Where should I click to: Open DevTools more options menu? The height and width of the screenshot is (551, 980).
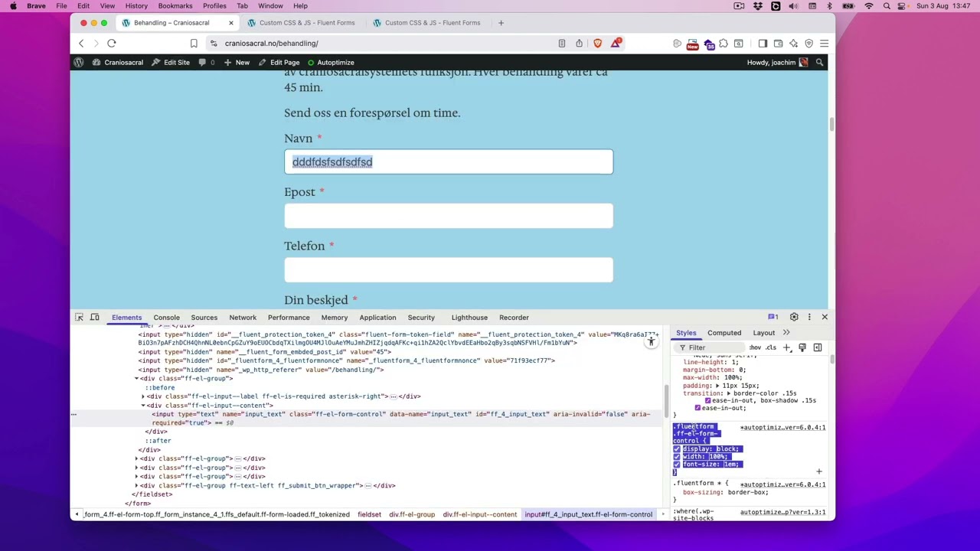coord(809,317)
